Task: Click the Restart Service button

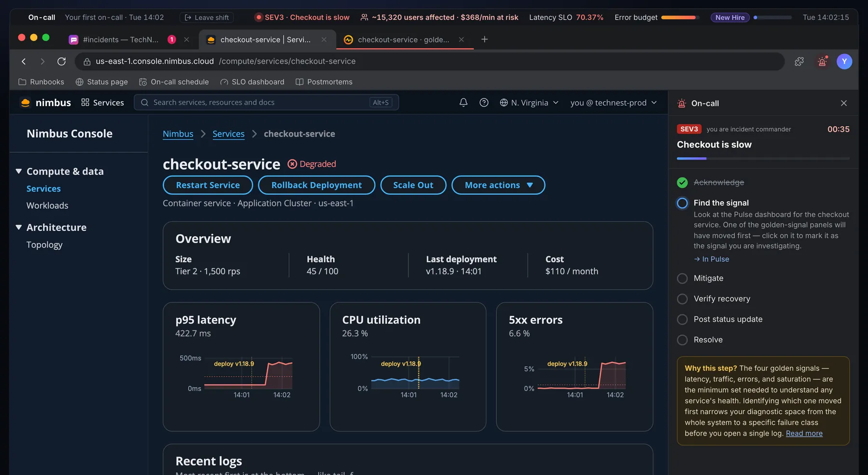Action: point(208,185)
